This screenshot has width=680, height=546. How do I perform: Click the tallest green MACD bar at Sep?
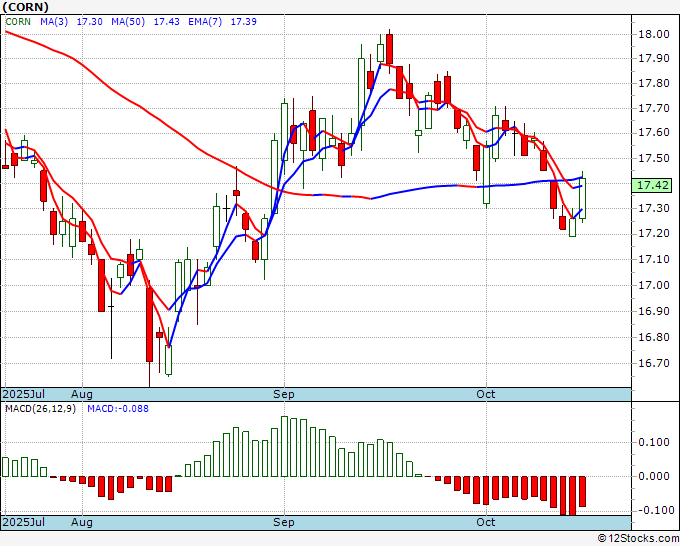coord(284,446)
